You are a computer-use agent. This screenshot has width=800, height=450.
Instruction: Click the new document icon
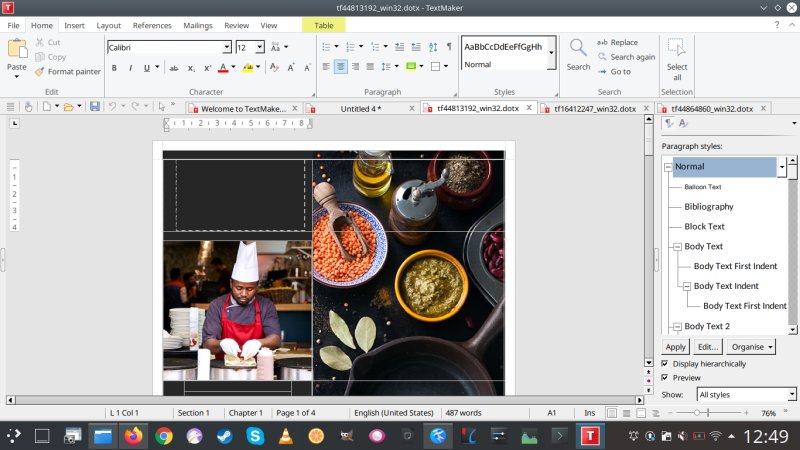(x=46, y=107)
